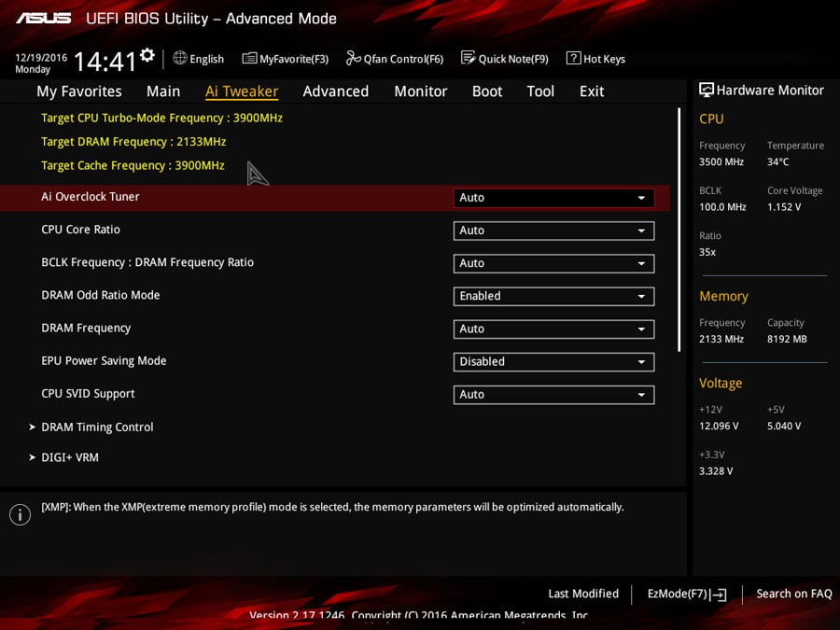840x630 pixels.
Task: Switch to the My Favorites tab
Action: (x=79, y=91)
